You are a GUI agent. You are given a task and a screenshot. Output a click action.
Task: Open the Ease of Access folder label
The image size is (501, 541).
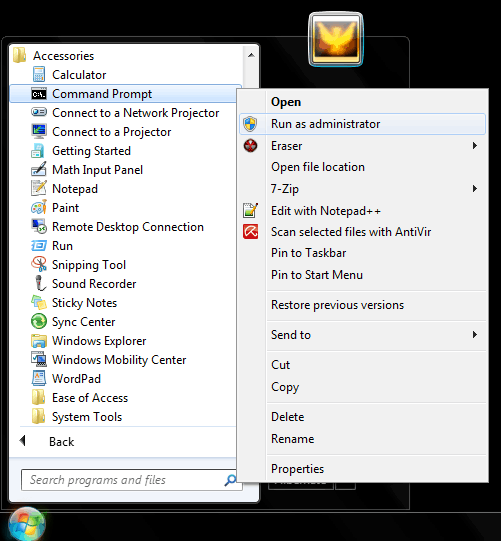(90, 398)
